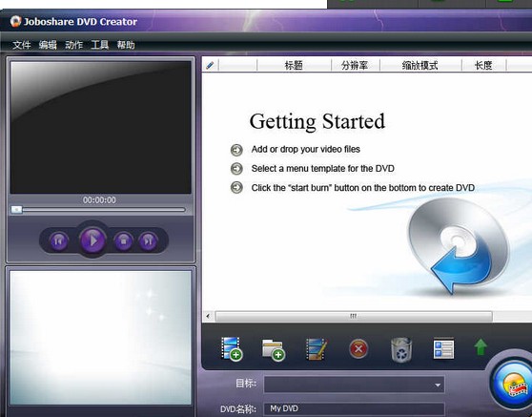Open the 文件 menu

click(x=21, y=45)
